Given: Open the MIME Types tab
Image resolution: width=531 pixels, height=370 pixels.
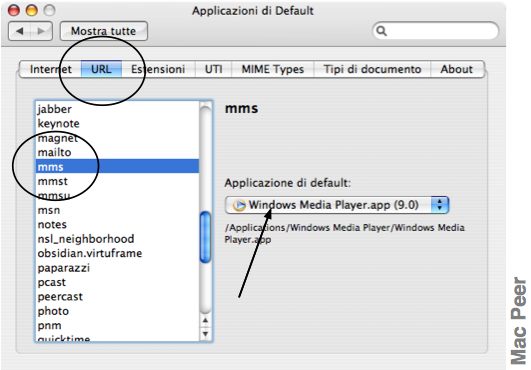Looking at the screenshot, I should pos(273,69).
